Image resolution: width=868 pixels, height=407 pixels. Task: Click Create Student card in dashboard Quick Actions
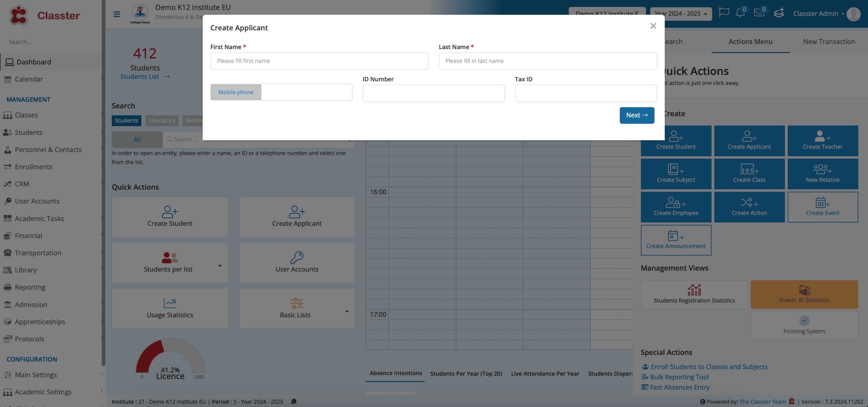pyautogui.click(x=170, y=217)
